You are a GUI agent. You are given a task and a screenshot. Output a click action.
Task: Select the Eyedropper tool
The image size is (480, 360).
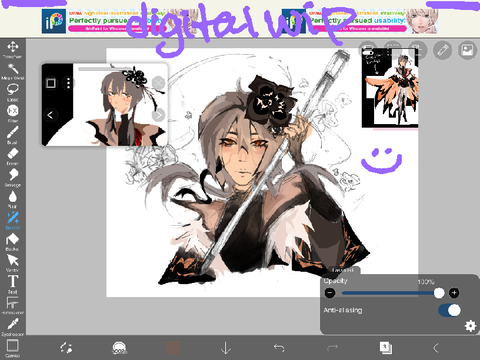(x=13, y=326)
